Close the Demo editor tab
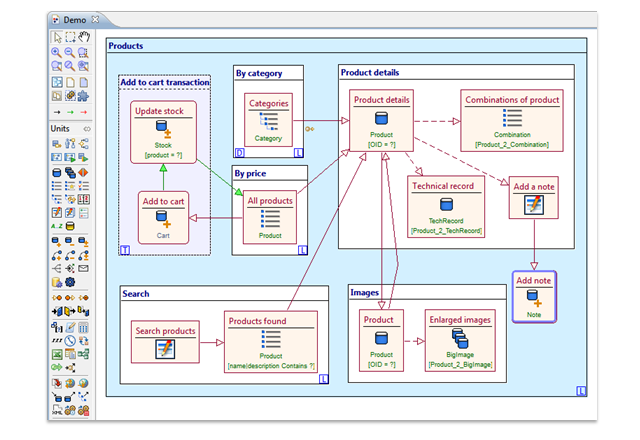640x440 pixels. point(95,20)
